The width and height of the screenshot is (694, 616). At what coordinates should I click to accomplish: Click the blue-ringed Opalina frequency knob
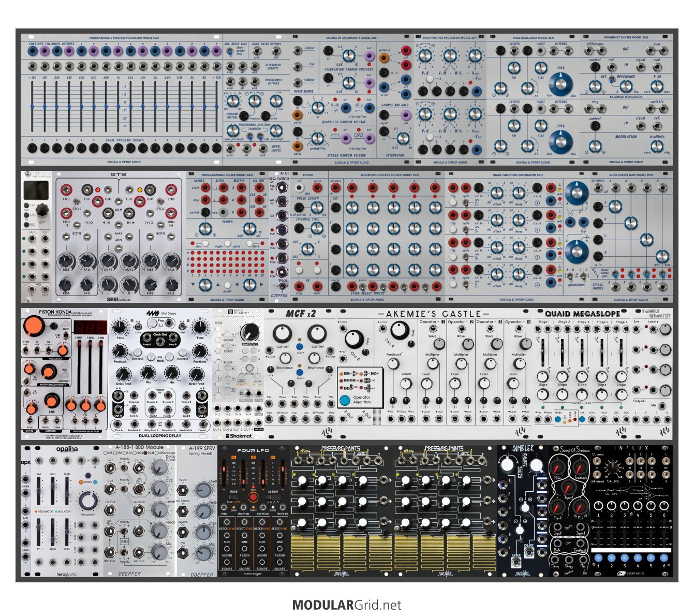(88, 501)
